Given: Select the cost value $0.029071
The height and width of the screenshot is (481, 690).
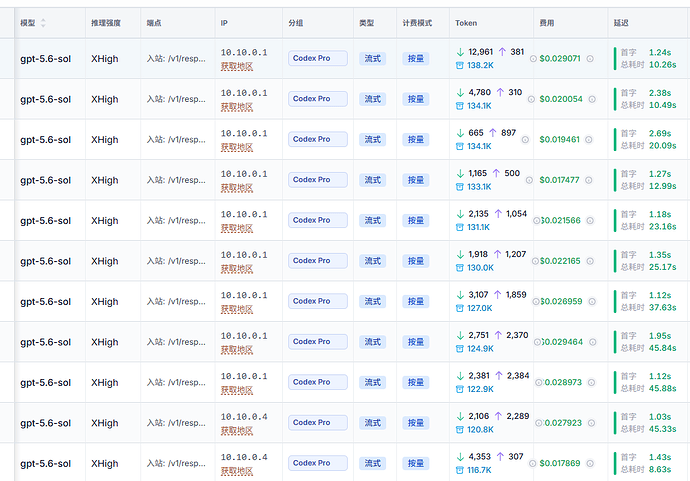Looking at the screenshot, I should (560, 59).
